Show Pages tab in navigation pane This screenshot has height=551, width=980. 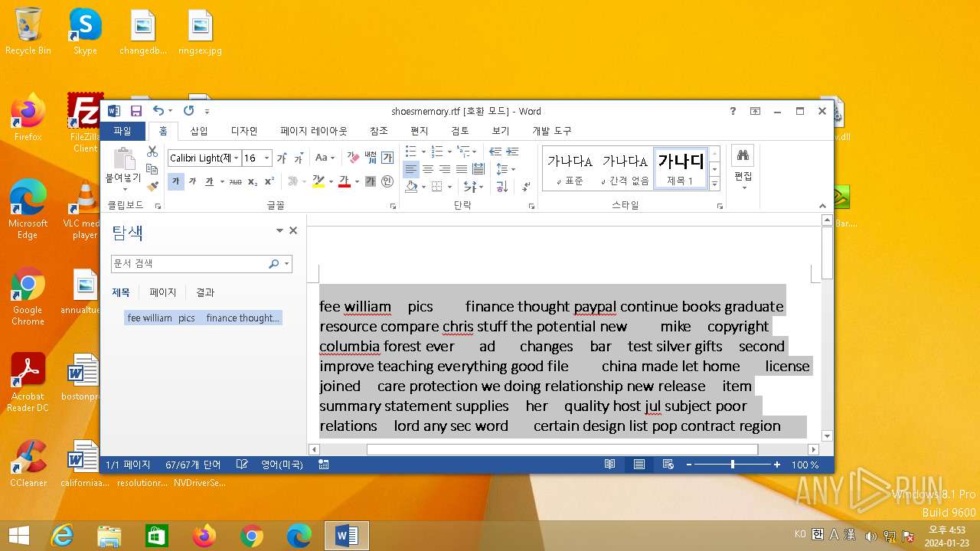click(x=163, y=292)
